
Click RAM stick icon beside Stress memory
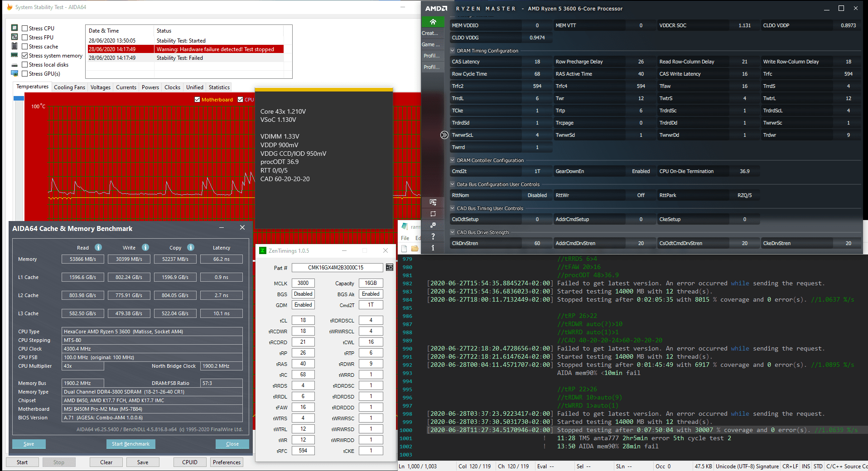[x=14, y=55]
